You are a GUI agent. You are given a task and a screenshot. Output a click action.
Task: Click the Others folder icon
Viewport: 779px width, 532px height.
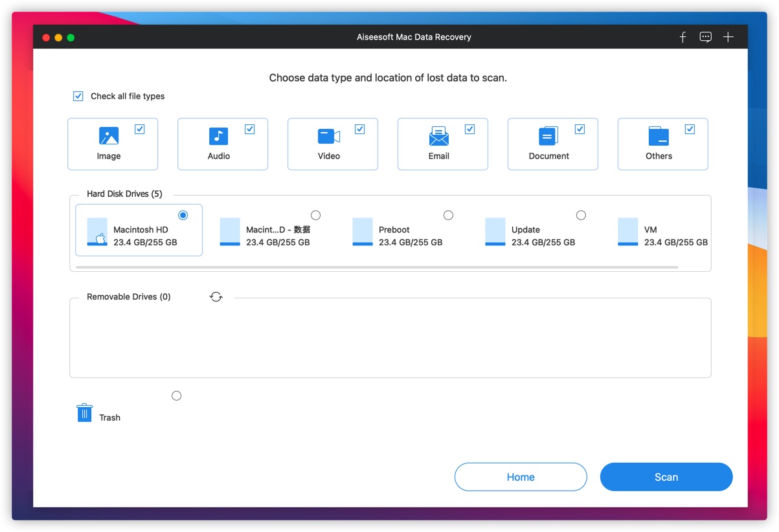point(659,136)
